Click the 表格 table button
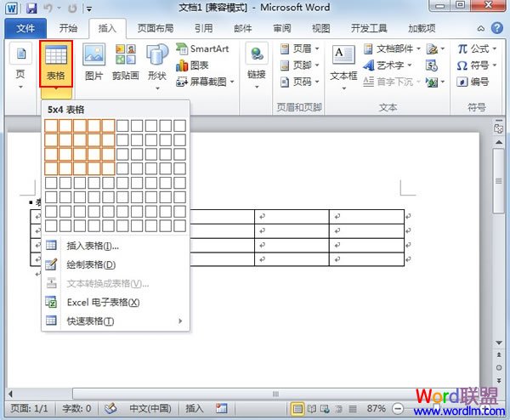This screenshot has height=420, width=510. point(56,64)
